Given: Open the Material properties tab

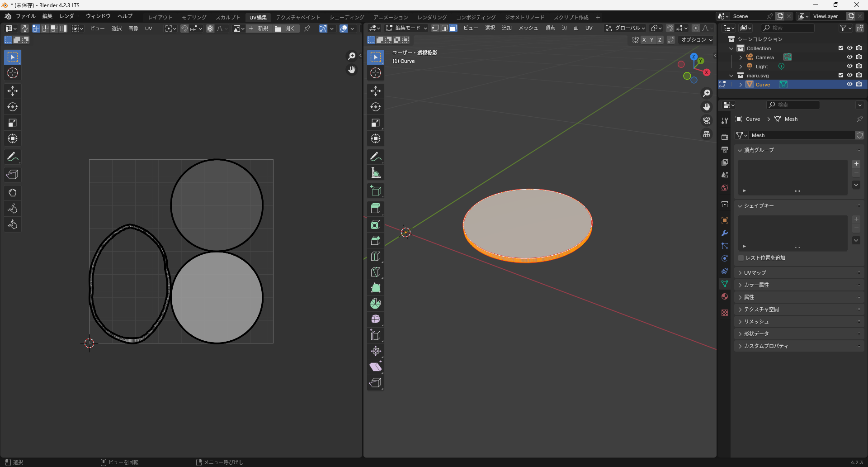Looking at the screenshot, I should pos(725,296).
